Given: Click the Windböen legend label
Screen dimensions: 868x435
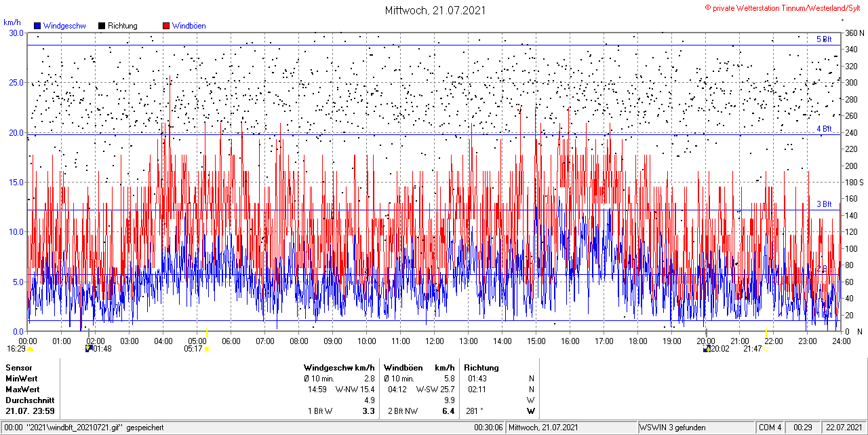Looking at the screenshot, I should [189, 26].
